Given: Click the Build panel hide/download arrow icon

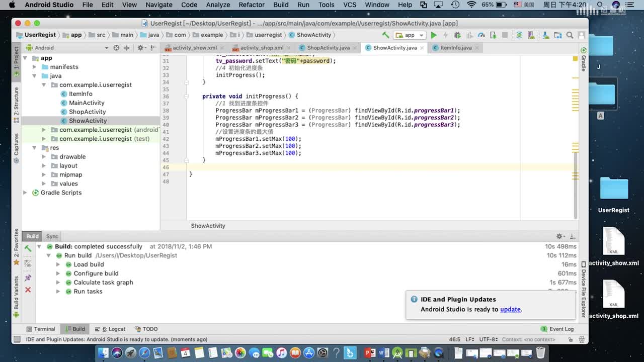Looking at the screenshot, I should click(x=572, y=236).
